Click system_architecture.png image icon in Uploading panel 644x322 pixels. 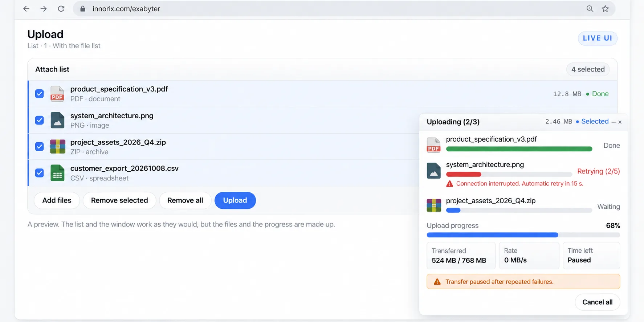point(433,170)
